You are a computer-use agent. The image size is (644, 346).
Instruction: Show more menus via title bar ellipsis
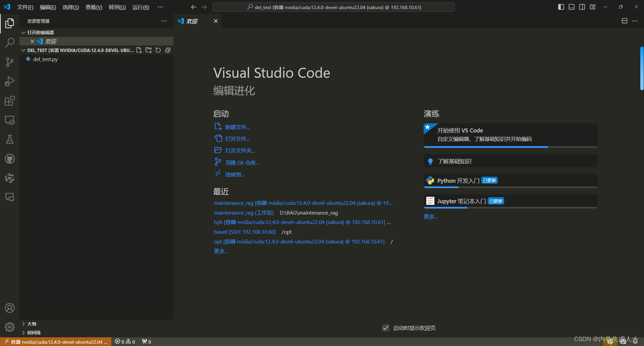pos(160,7)
